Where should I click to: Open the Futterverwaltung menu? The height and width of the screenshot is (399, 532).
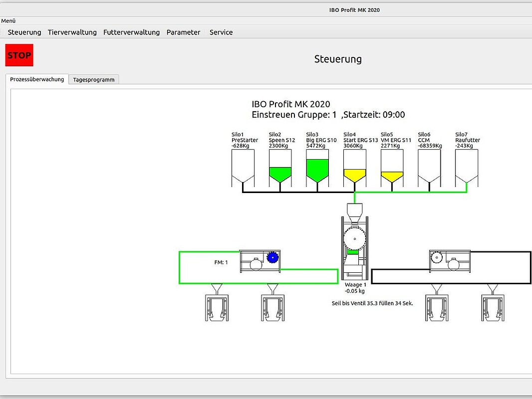click(x=131, y=32)
